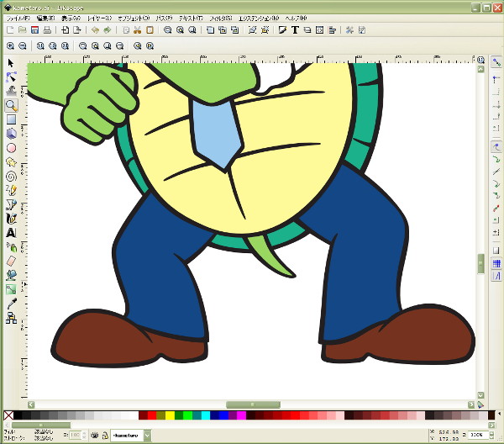This screenshot has height=444, width=504.
Task: Open the レイヤー(L) menu
Action: coord(100,18)
